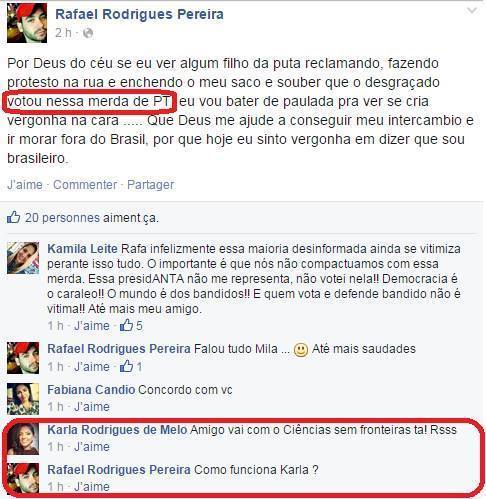Image resolution: width=486 pixels, height=499 pixels.
Task: Click Commenter under the main post
Action: 85,184
